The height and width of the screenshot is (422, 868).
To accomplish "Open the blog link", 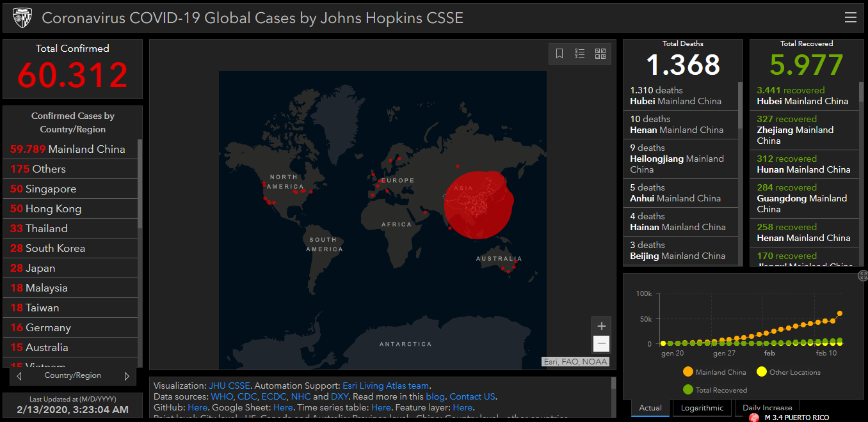I will (x=435, y=397).
